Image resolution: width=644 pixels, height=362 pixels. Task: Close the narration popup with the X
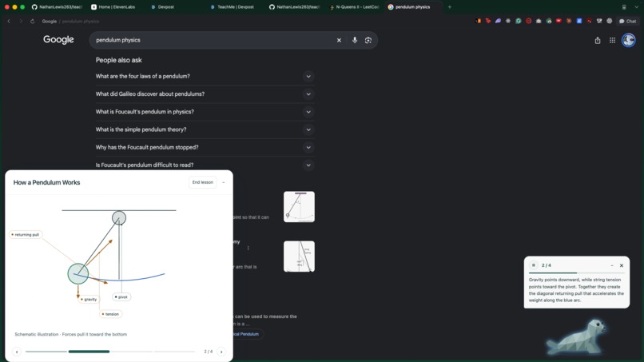click(622, 265)
